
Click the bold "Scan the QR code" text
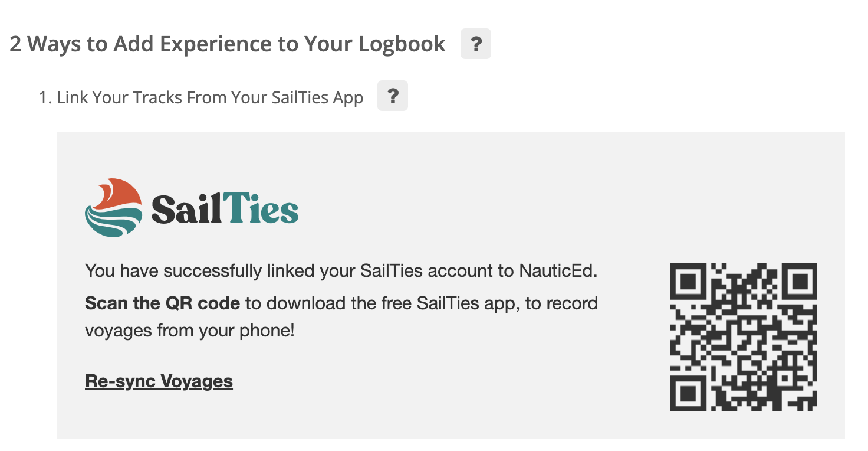[162, 303]
